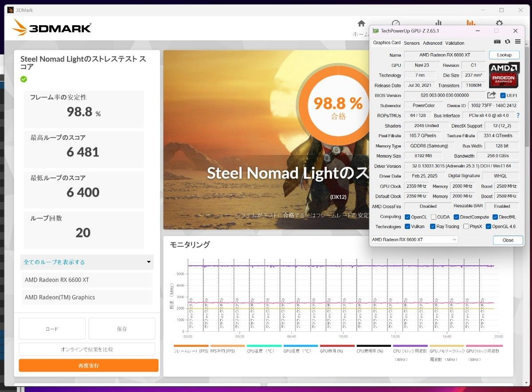Click the 3DMark title bar app icon
Screen dimensions: 532x392
coord(10,10)
